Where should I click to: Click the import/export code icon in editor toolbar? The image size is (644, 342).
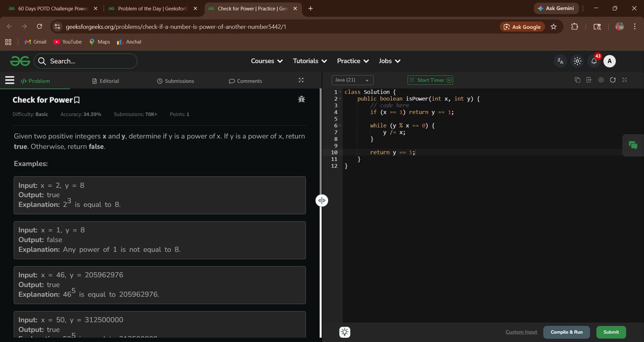click(589, 80)
